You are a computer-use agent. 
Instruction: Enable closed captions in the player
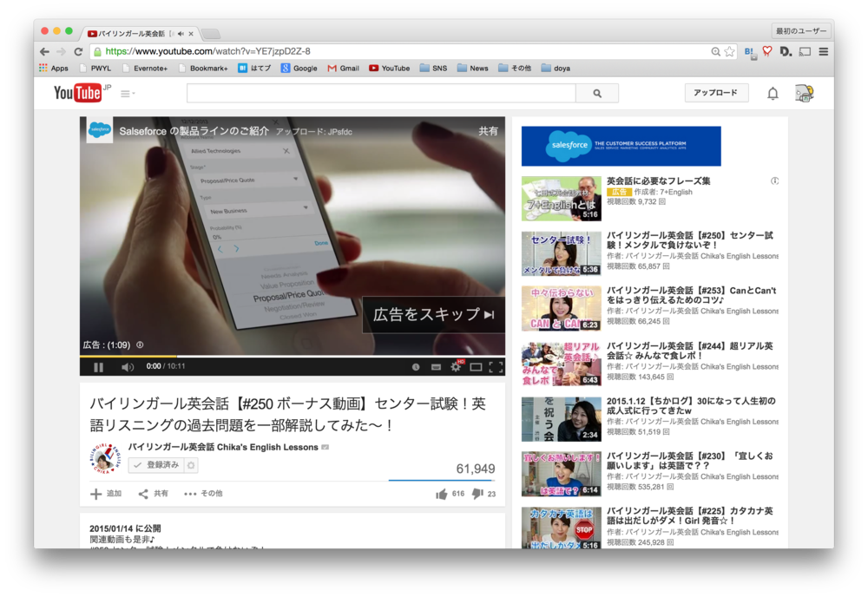(x=435, y=367)
